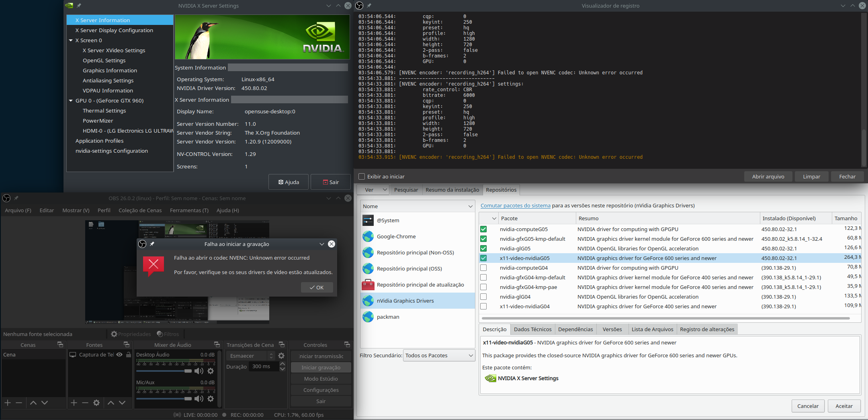
Task: Open Desktop Áudio settings gear
Action: tap(211, 371)
